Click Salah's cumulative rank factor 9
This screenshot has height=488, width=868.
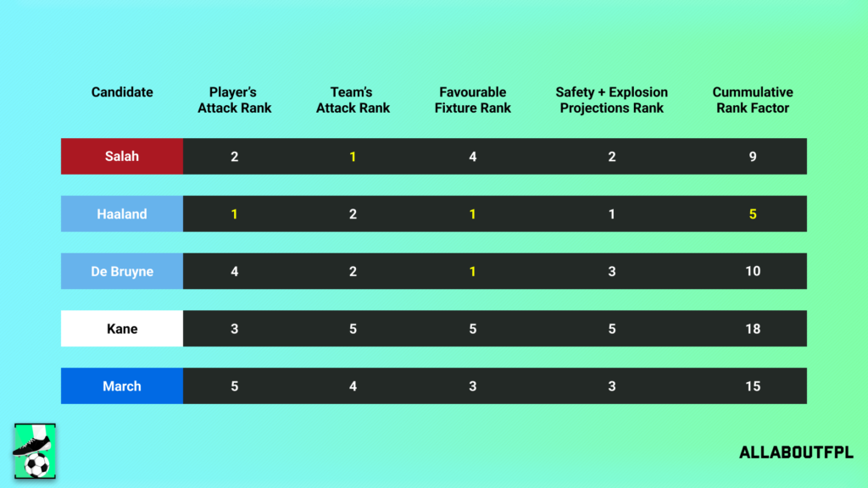753,157
